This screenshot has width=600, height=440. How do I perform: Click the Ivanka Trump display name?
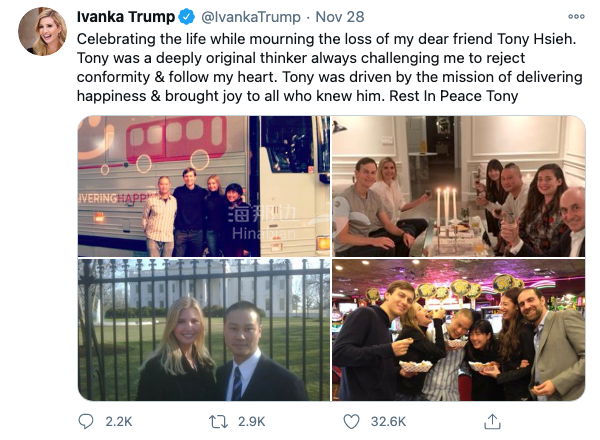pyautogui.click(x=126, y=17)
